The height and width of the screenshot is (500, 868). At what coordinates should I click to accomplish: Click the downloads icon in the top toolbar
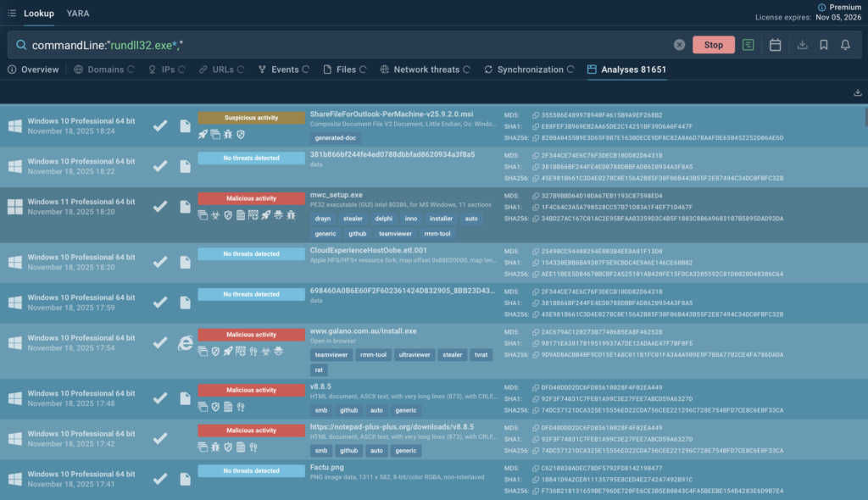point(801,44)
